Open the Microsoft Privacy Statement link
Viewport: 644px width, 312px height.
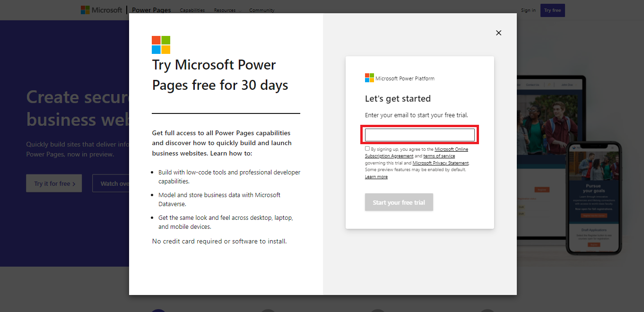pos(440,163)
